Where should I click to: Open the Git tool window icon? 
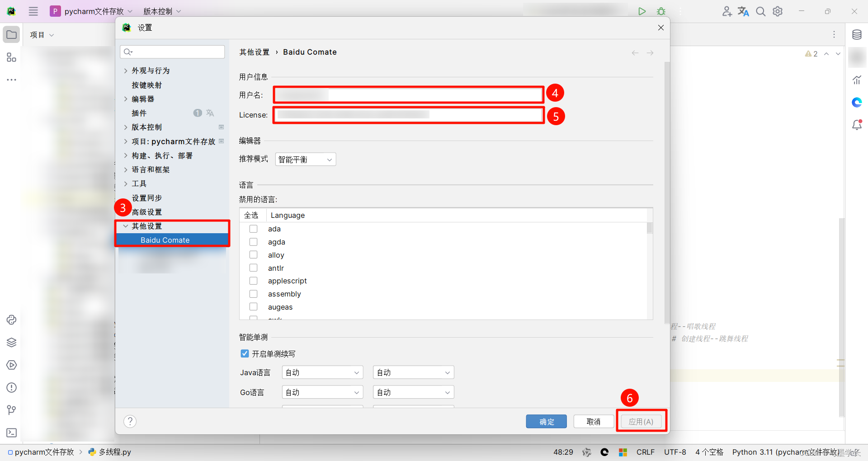click(11, 410)
